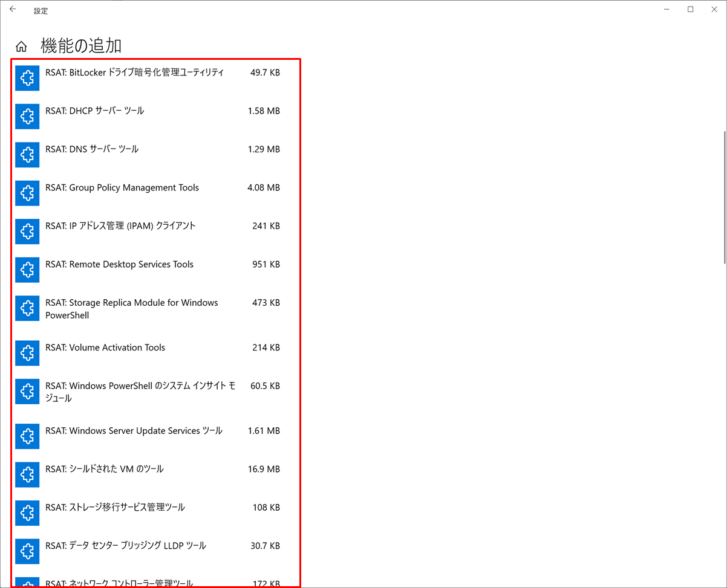Click icon beside Windows Server Update Services ツール
This screenshot has width=727, height=588.
coord(27,436)
